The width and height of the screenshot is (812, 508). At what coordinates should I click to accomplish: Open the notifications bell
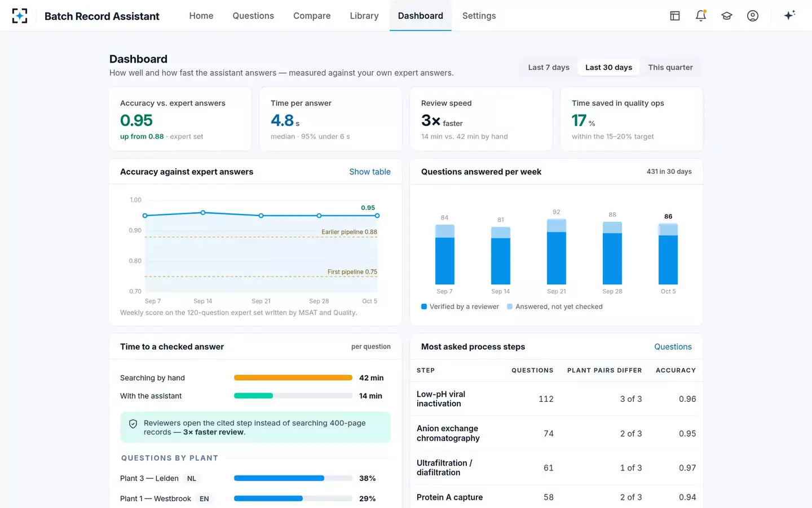click(x=701, y=16)
